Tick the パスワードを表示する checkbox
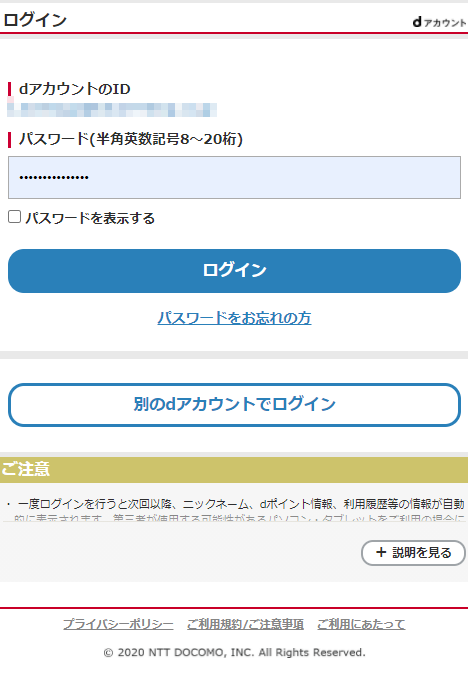468x677 pixels. click(15, 217)
